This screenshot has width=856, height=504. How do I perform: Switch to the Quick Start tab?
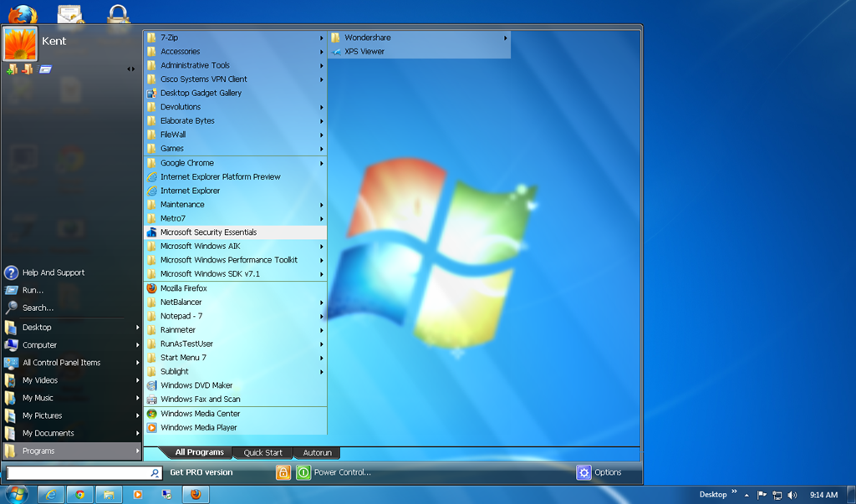(262, 453)
